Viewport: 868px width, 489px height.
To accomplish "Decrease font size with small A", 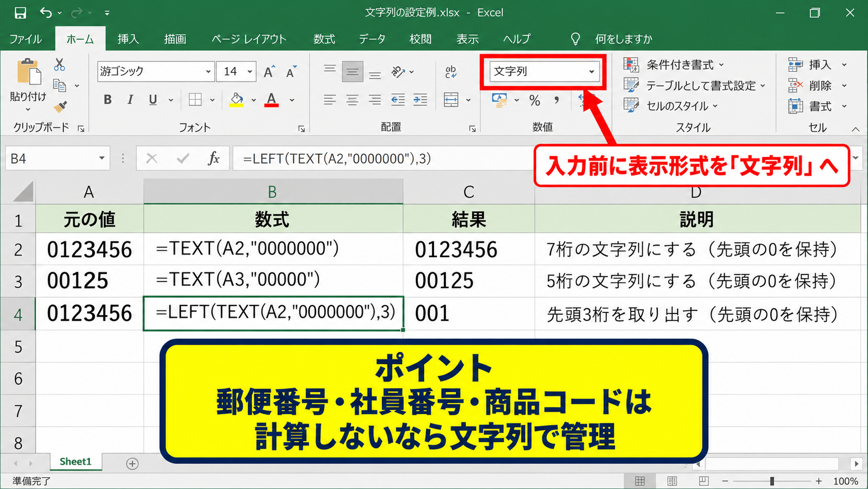I will pyautogui.click(x=291, y=72).
